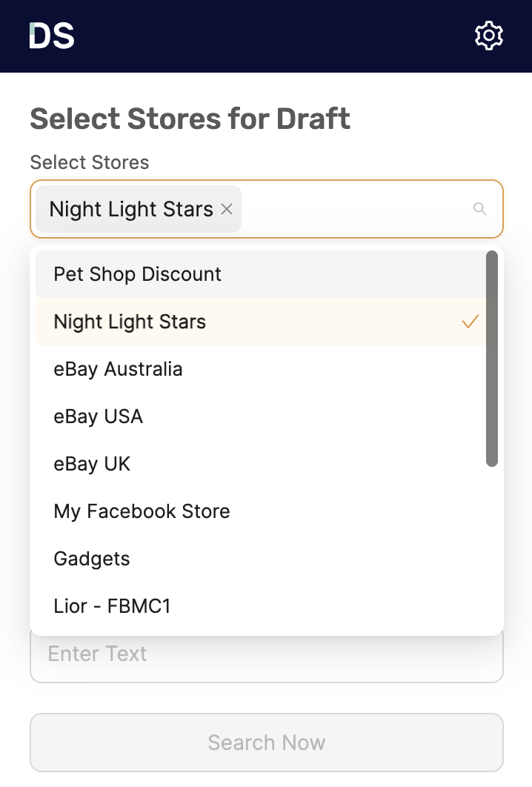Image resolution: width=532 pixels, height=787 pixels.
Task: Click the search magnifier in the store field
Action: click(480, 209)
